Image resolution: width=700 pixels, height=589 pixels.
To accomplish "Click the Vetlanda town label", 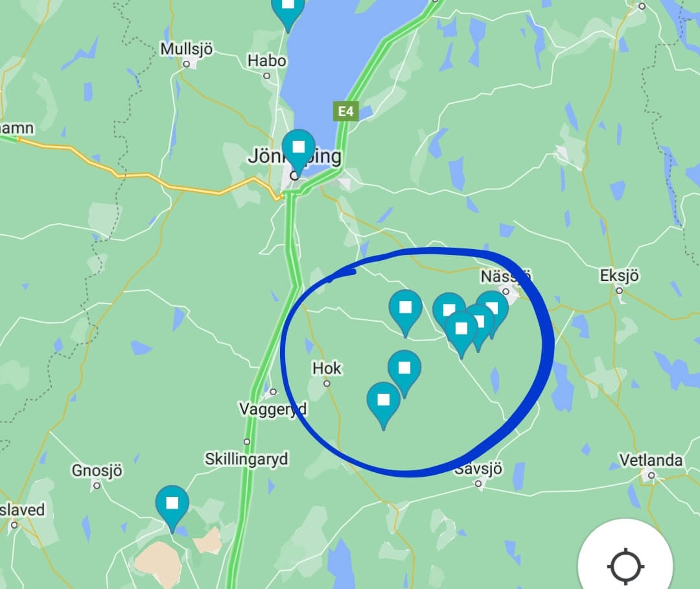I will click(651, 460).
